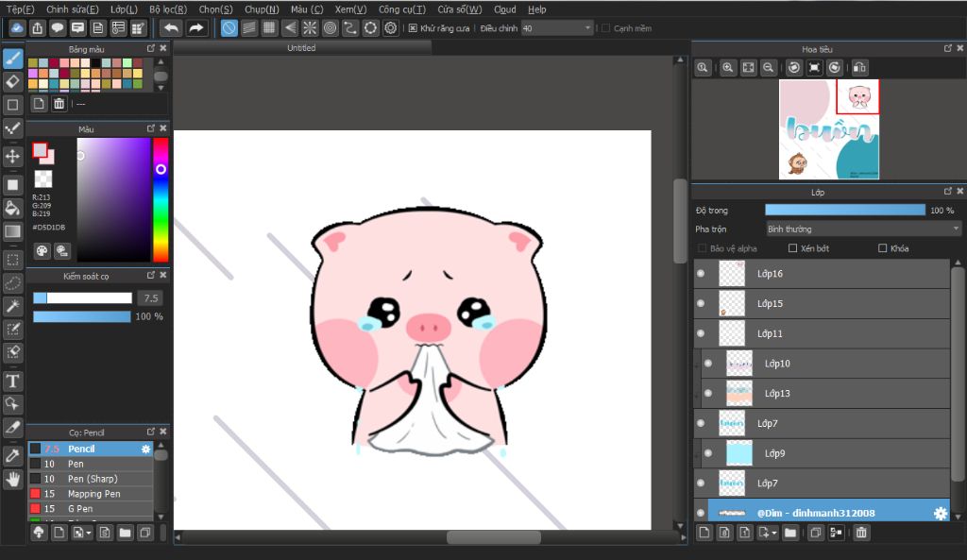Hide the Lớp16 layer
The image size is (967, 560).
(x=701, y=273)
